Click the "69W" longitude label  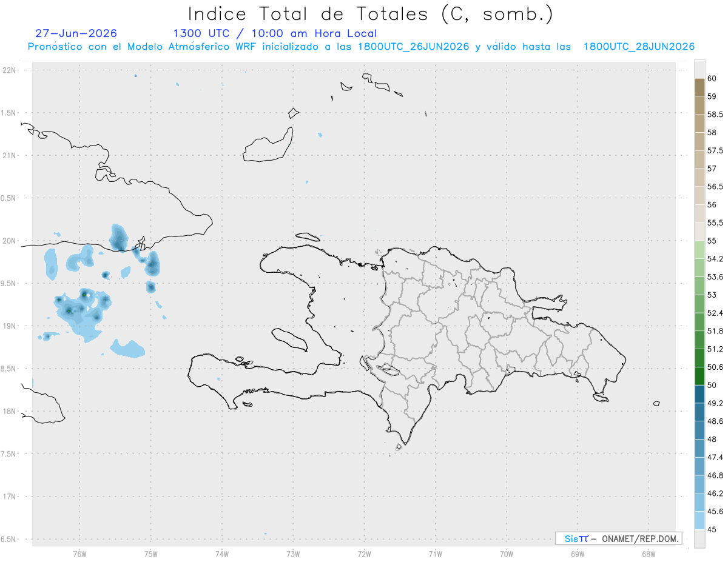(x=578, y=554)
